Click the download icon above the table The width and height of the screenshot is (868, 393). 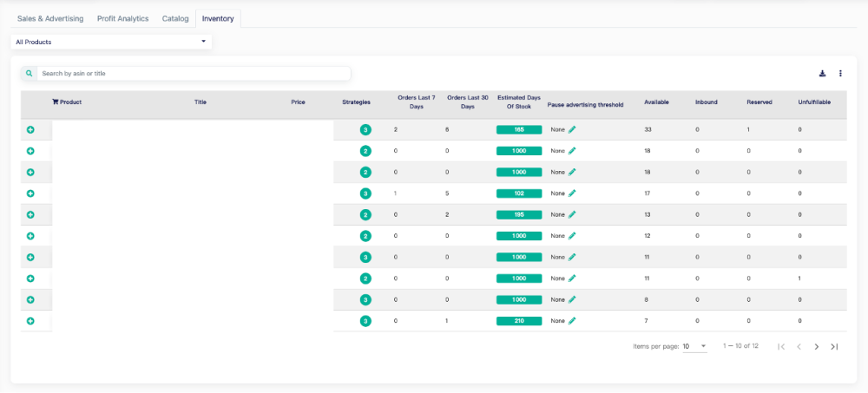coord(823,74)
